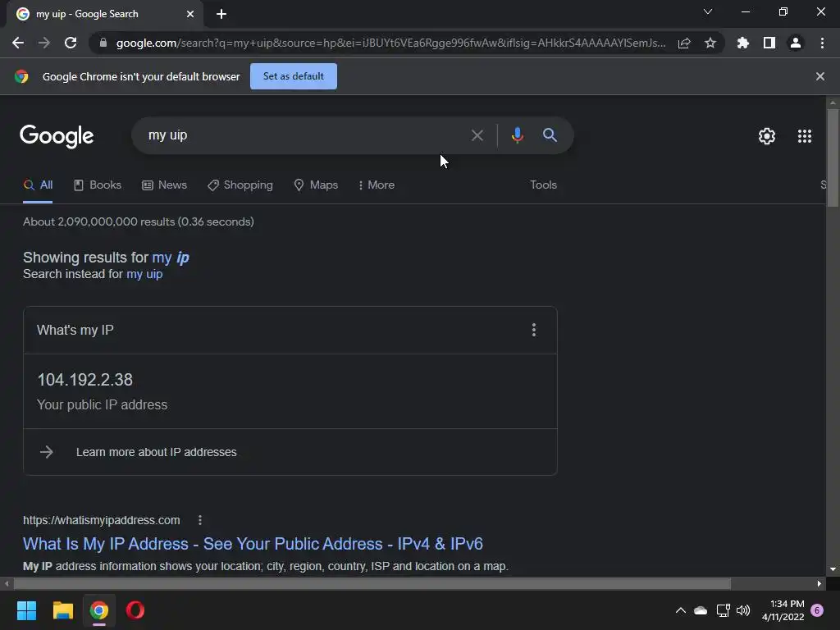Reload the current page
Viewport: 840px width, 630px height.
pos(71,43)
